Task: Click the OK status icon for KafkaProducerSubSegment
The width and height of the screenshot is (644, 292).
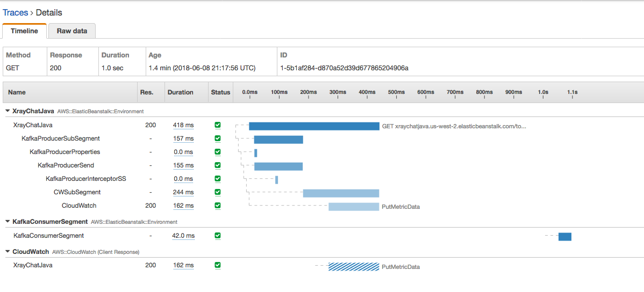Action: click(x=218, y=138)
